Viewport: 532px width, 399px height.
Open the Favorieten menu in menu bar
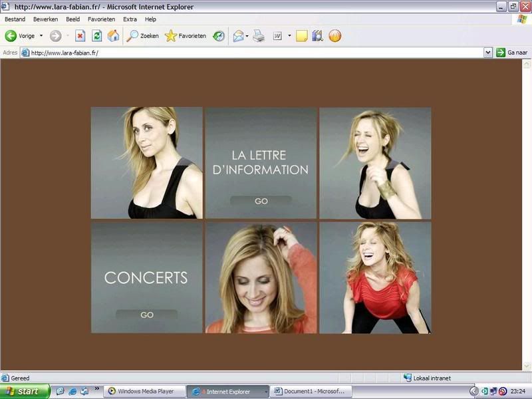[101, 19]
